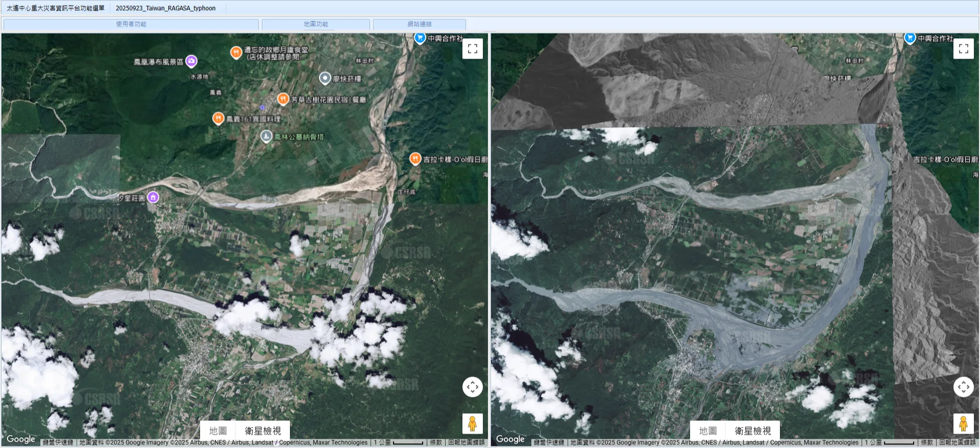Open left map camera pan control

point(472,387)
